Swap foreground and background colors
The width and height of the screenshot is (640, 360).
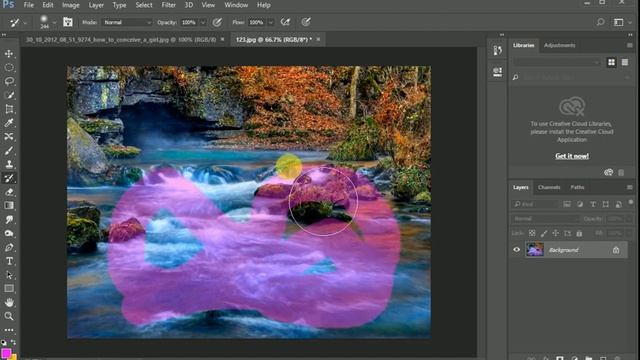tap(13, 342)
